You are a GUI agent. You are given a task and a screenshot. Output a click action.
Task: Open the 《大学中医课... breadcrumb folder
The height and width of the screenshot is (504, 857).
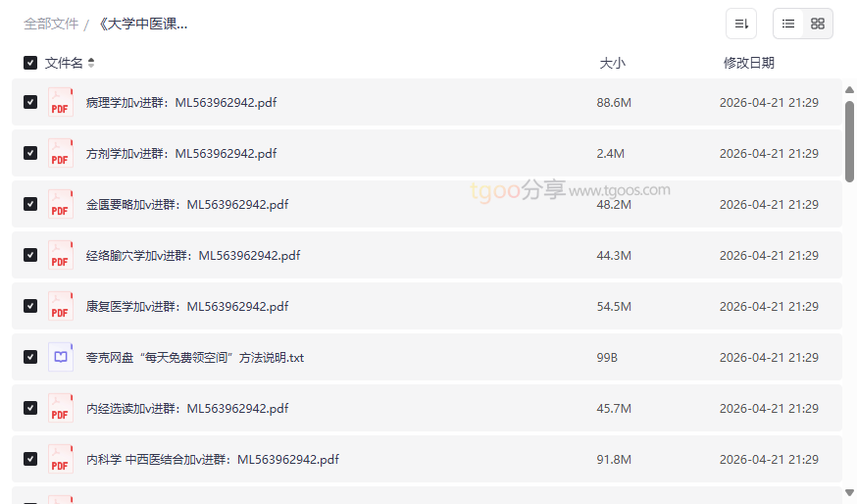point(142,24)
